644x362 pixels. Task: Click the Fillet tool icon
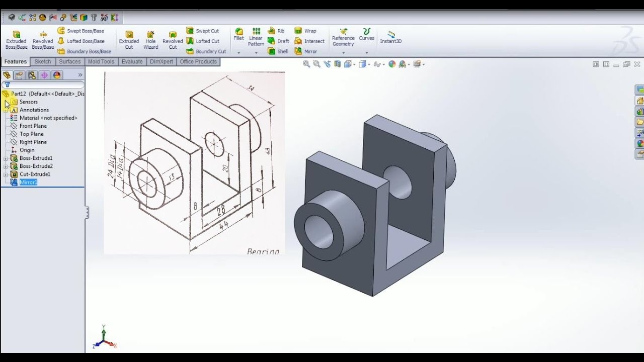tap(238, 31)
